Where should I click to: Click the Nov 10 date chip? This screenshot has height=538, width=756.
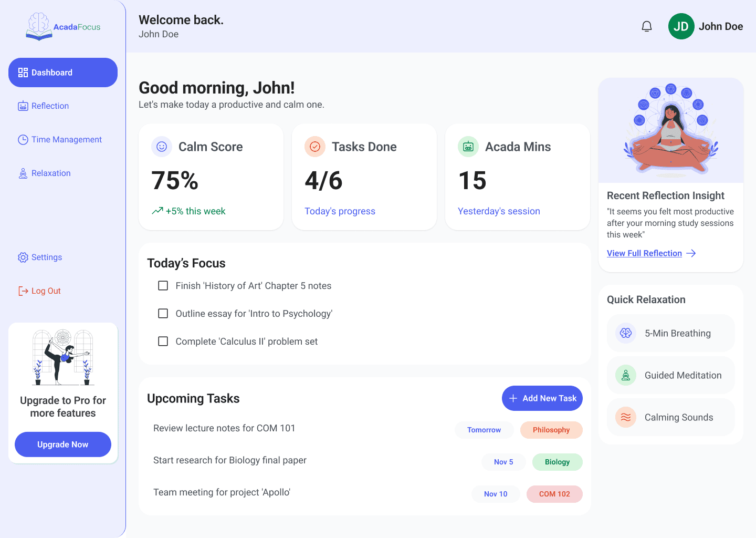[496, 494]
